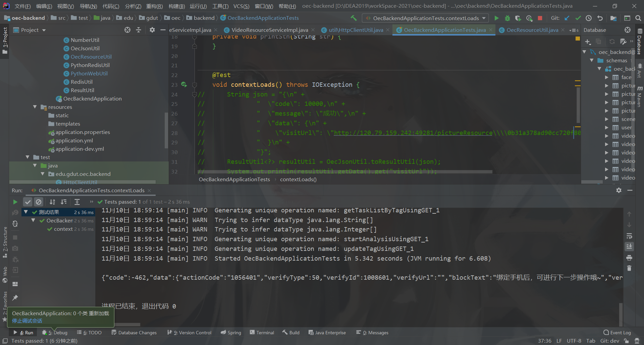Collapse the test folder in project tree
The image size is (644, 345).
[x=28, y=157]
